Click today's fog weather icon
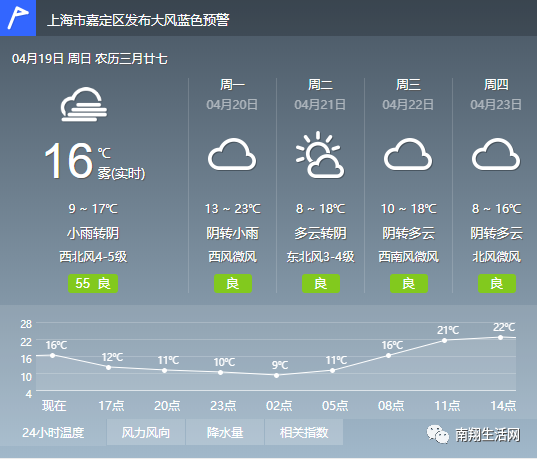Screen dimensions: 537x459 (84, 104)
